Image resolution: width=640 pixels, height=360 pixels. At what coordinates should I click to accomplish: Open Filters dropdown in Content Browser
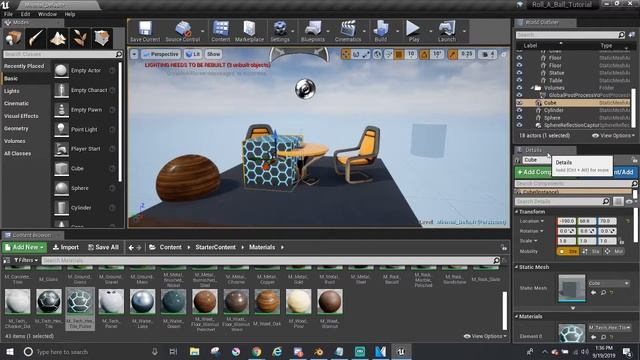[26, 260]
